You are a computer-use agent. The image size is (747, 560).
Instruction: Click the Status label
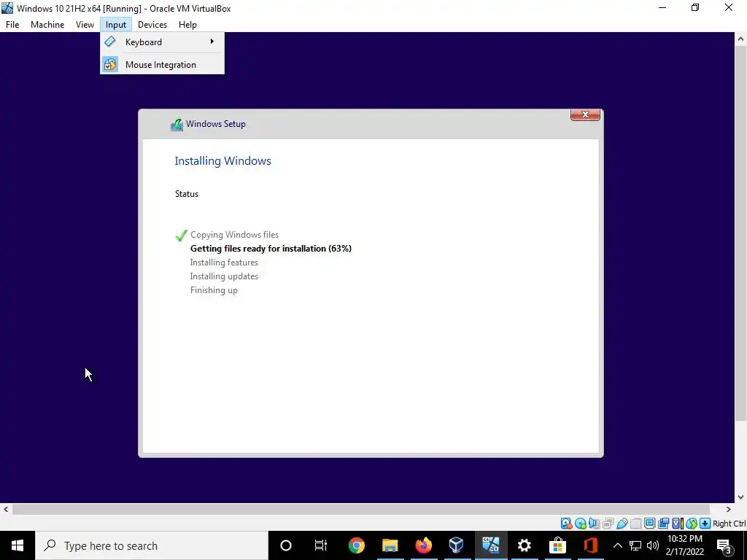pos(186,194)
